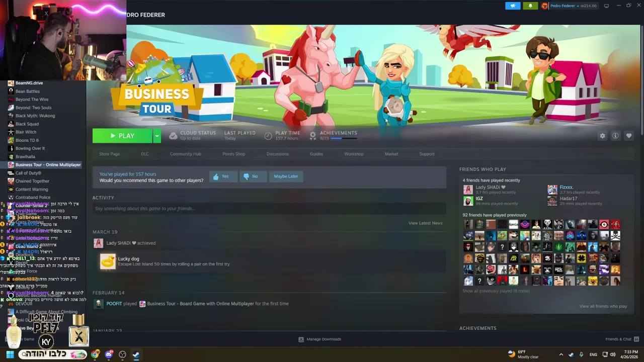Open the Discussions tab
This screenshot has width=644, height=362.
277,154
